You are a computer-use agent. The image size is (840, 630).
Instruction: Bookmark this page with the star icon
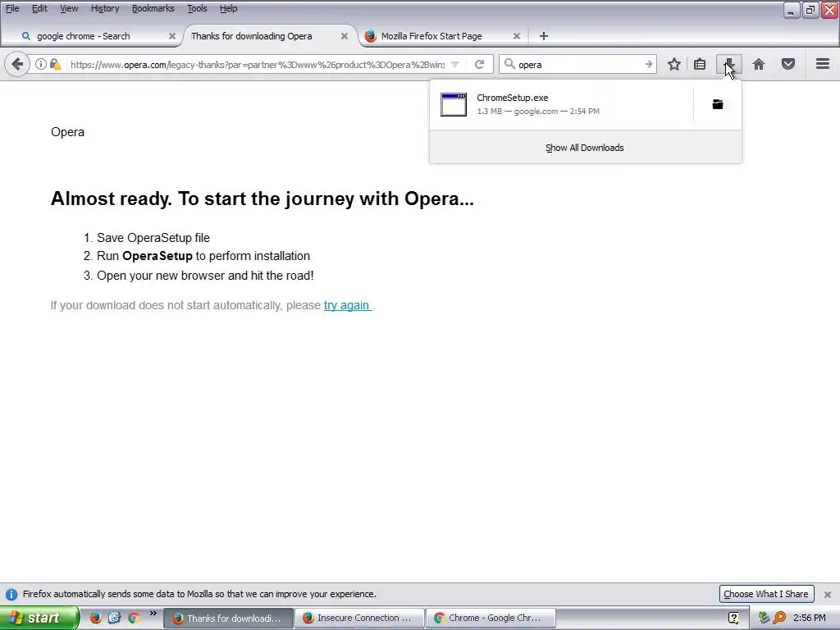(x=674, y=64)
